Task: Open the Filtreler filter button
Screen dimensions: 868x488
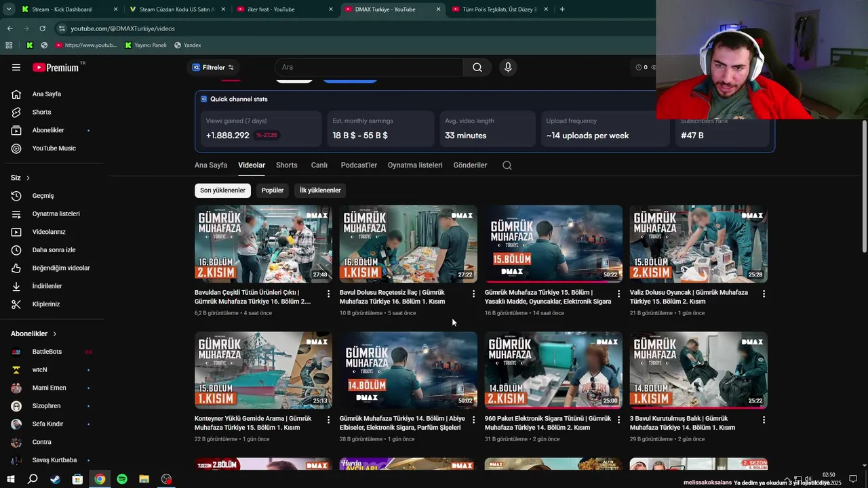Action: tap(213, 67)
